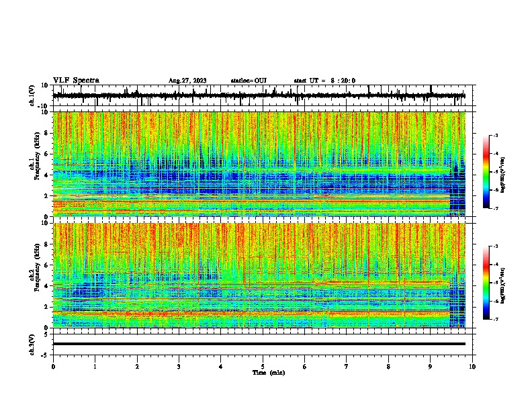This screenshot has height=411, width=532.
Task: Click the ch.2 frequency axis "4" tick label
Action: 47,286
